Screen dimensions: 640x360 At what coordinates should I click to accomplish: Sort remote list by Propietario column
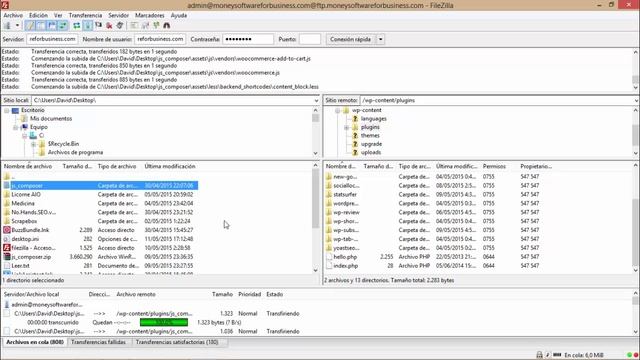536,166
